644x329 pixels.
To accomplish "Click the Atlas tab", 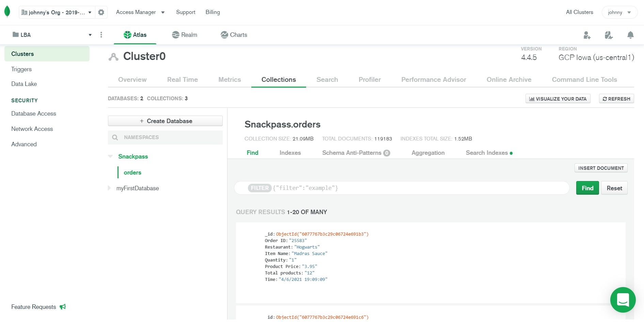I will 135,35.
